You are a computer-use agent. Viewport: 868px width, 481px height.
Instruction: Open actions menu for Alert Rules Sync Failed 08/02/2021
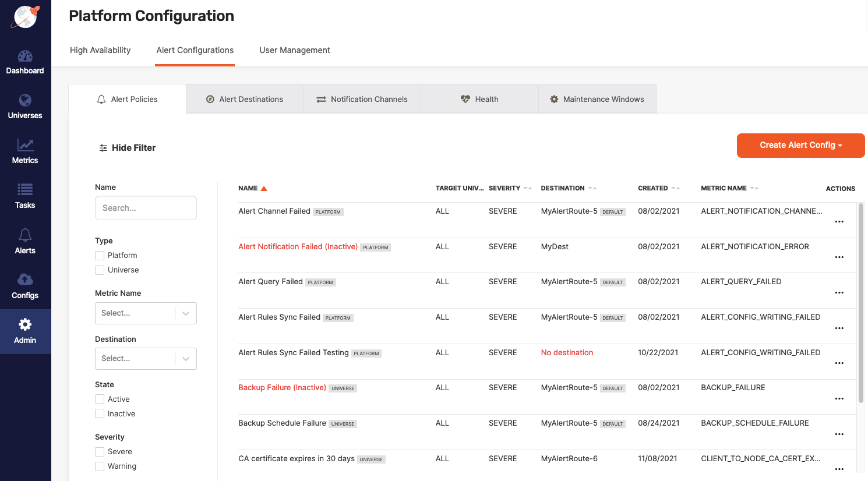click(x=839, y=328)
